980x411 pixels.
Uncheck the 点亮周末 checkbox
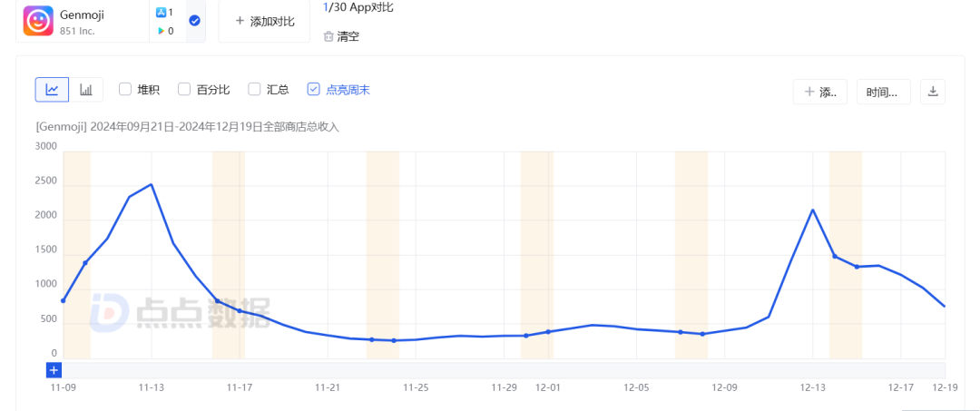[314, 89]
